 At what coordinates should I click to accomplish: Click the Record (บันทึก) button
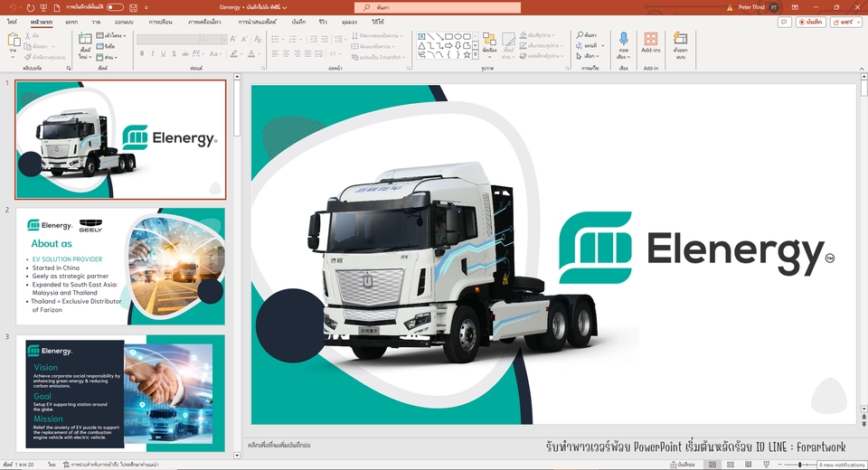(810, 22)
